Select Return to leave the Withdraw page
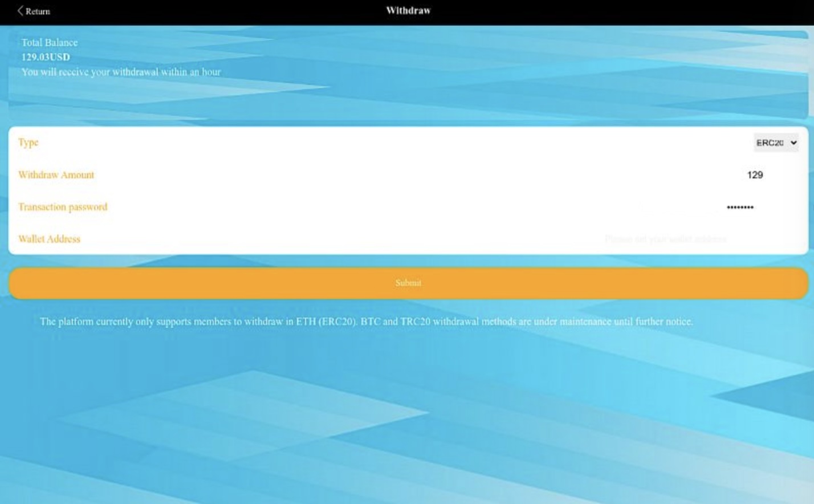 [32, 11]
